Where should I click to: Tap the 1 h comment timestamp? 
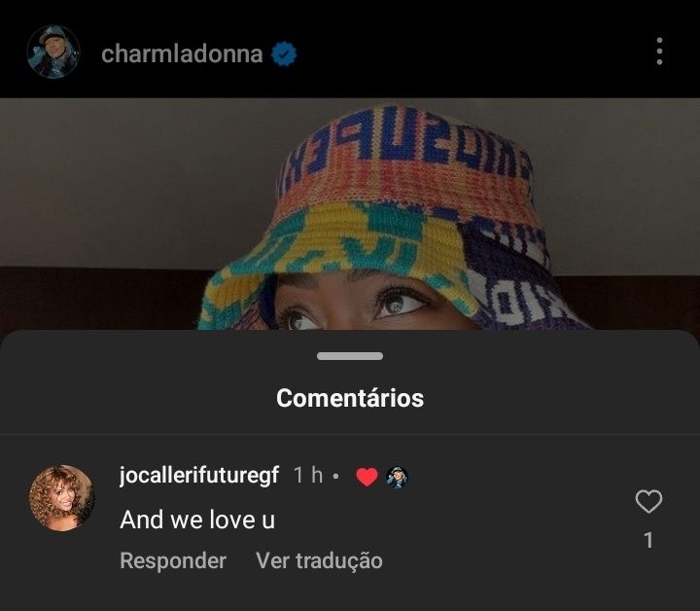coord(308,475)
